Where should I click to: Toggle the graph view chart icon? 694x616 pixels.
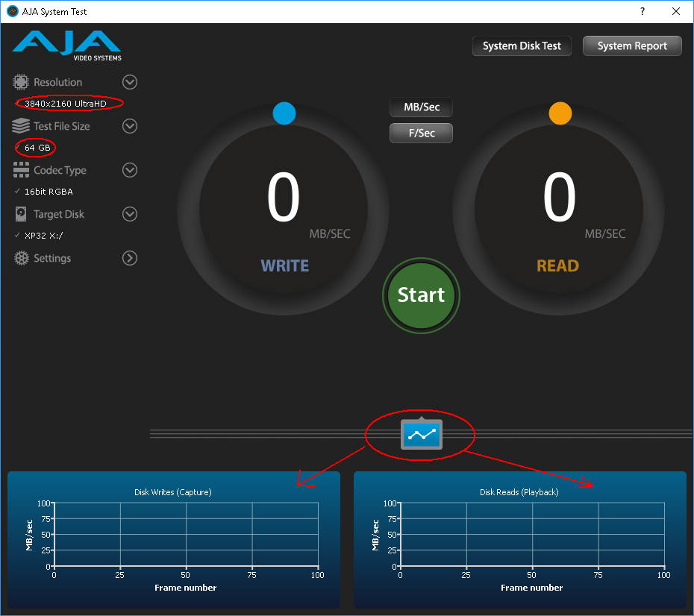coord(422,434)
